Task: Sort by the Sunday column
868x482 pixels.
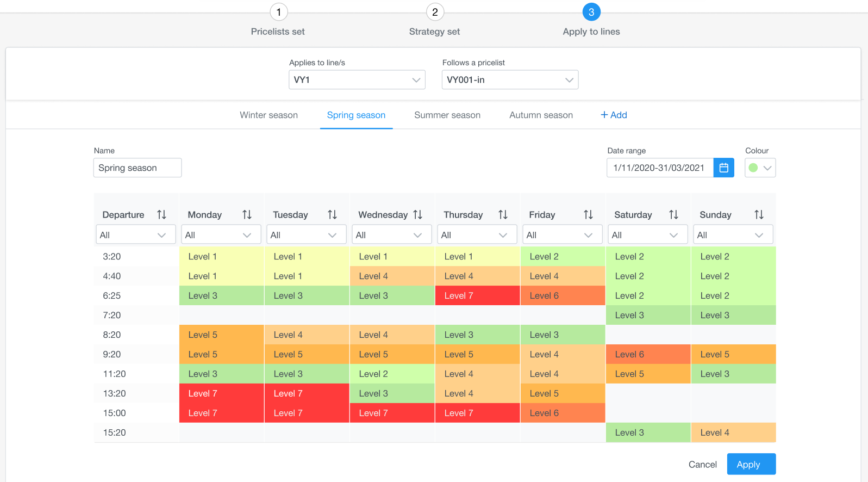Action: (759, 214)
